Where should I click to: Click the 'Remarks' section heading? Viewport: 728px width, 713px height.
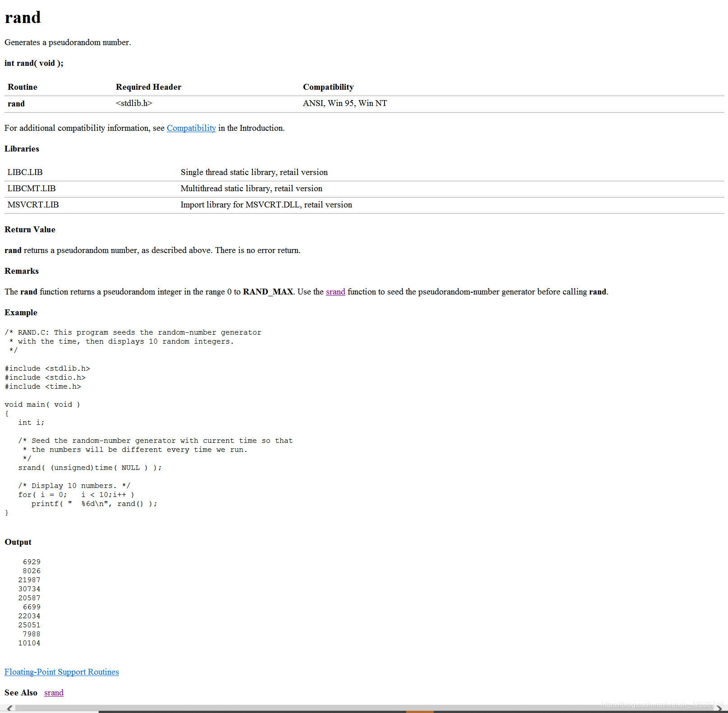22,271
